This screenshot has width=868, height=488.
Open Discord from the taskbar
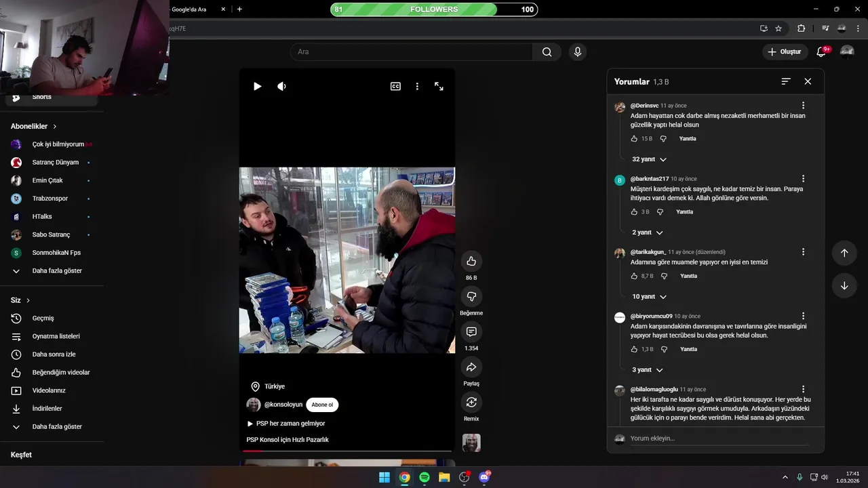(484, 477)
